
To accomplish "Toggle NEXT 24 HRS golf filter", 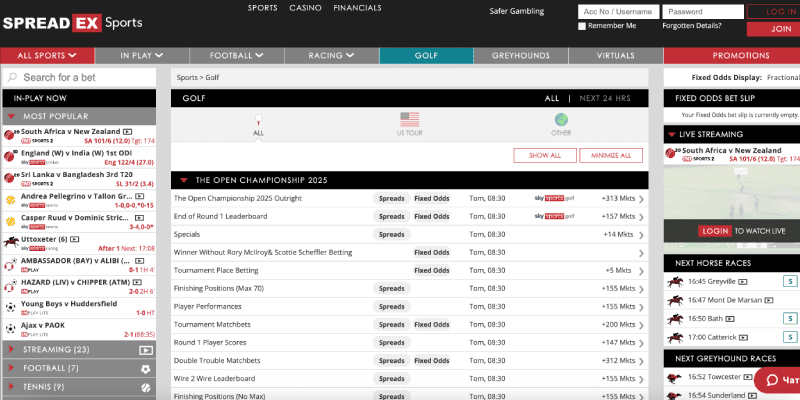I will pyautogui.click(x=605, y=98).
